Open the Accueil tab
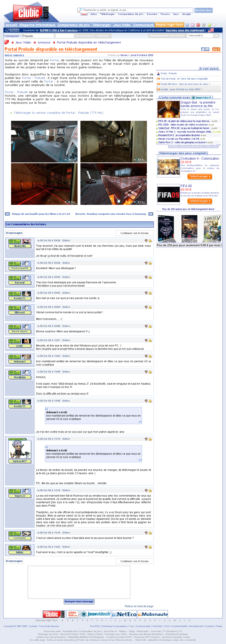Screen dimensions: 226x644 click(x=11, y=25)
